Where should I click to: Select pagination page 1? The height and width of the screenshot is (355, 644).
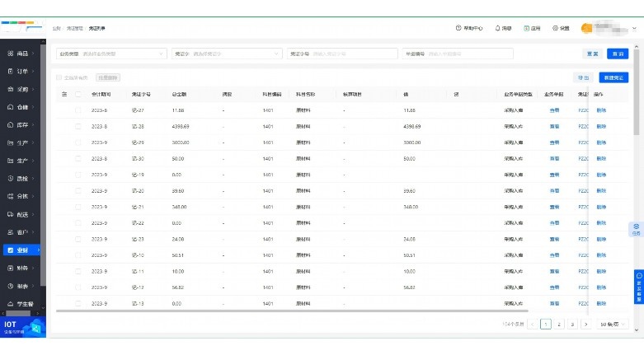(x=546, y=325)
